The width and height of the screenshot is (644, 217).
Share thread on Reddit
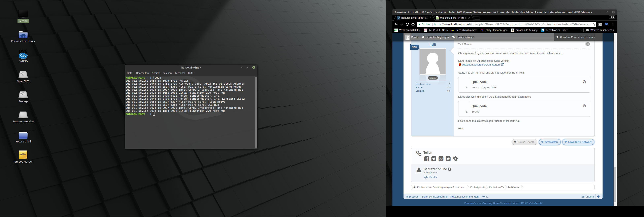coord(448,159)
